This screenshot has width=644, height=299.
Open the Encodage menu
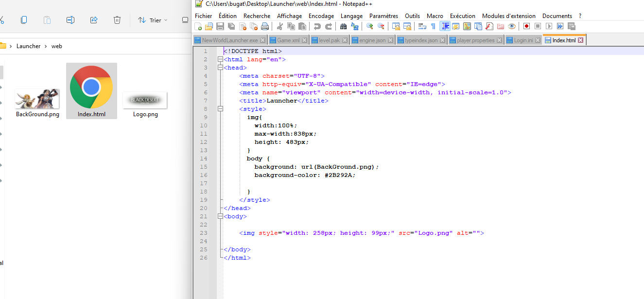(x=321, y=16)
